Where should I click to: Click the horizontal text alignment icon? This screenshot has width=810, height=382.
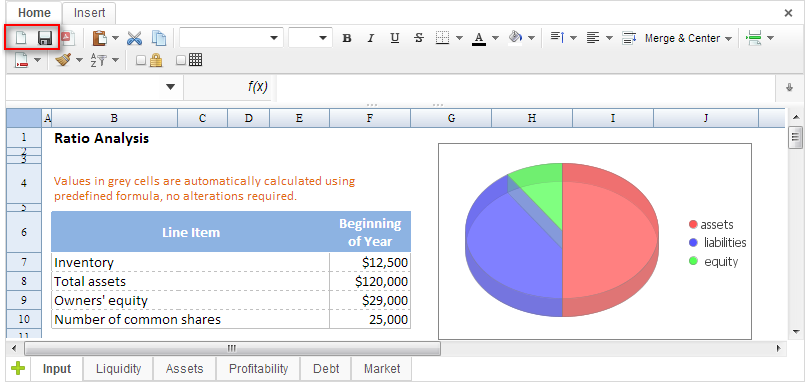pyautogui.click(x=593, y=38)
